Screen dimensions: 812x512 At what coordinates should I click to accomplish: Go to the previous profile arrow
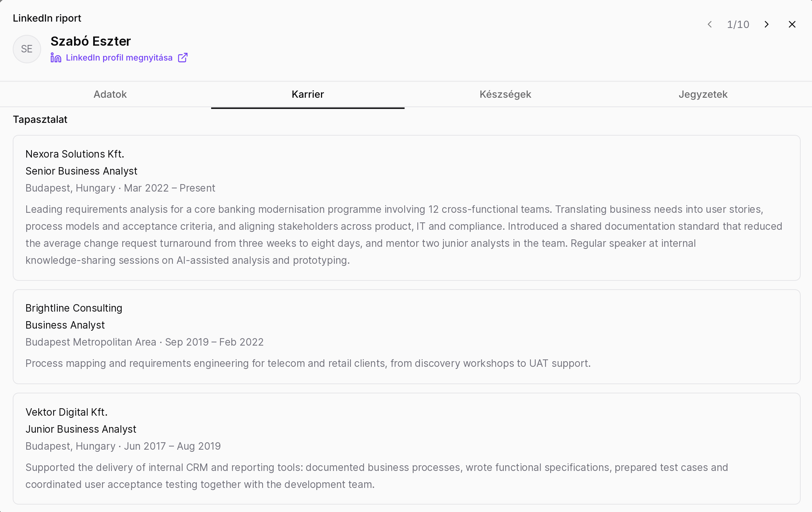[x=710, y=24]
